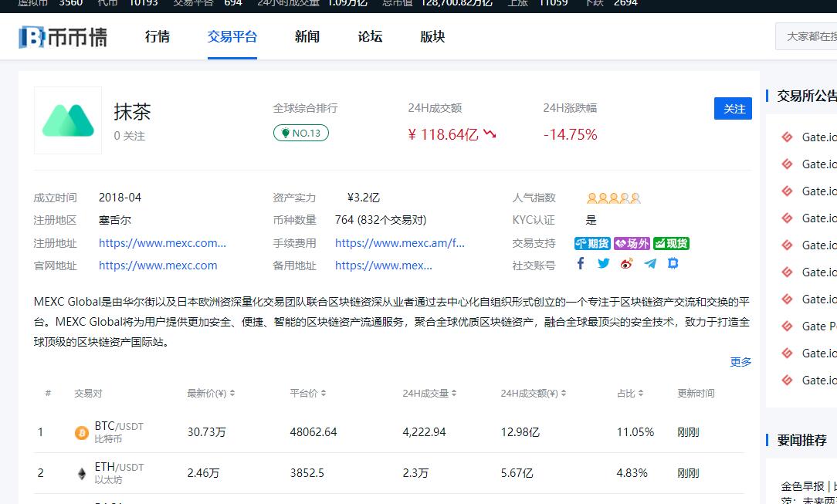Sort table by 24H成交量 column
This screenshot has height=504, width=837.
pyautogui.click(x=429, y=394)
